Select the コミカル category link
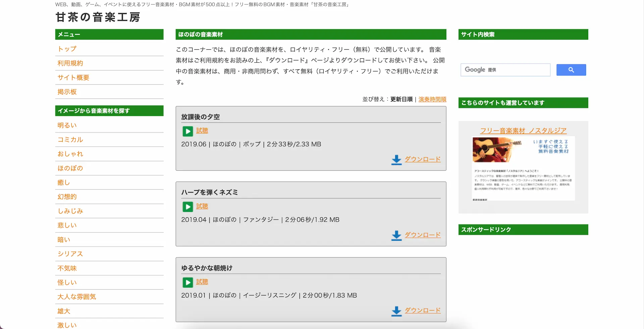 point(70,140)
